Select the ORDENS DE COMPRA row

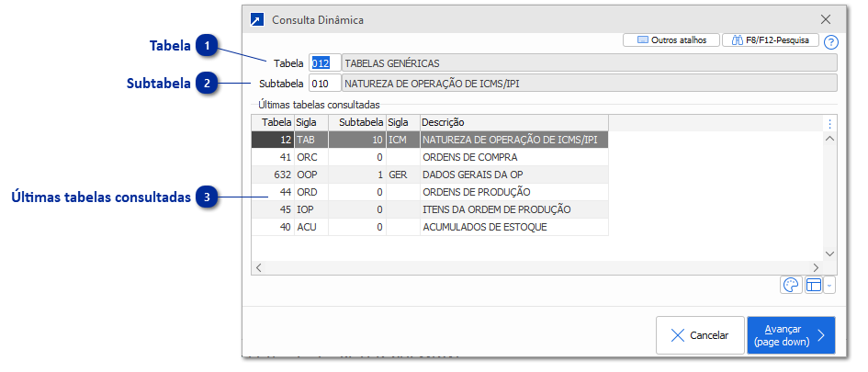[x=430, y=157]
